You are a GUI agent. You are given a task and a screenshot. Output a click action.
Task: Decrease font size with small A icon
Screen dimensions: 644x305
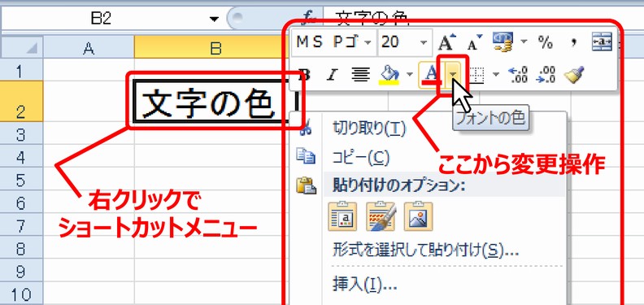(x=475, y=42)
